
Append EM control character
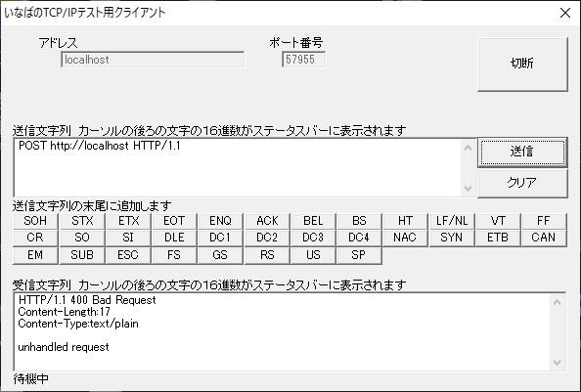(35, 255)
